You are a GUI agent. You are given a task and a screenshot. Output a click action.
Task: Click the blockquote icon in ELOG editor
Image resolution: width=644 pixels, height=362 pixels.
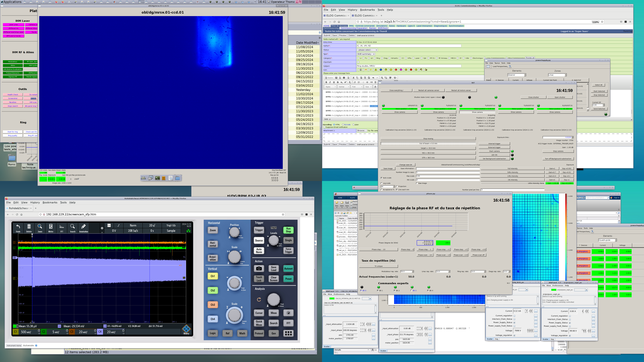[371, 82]
